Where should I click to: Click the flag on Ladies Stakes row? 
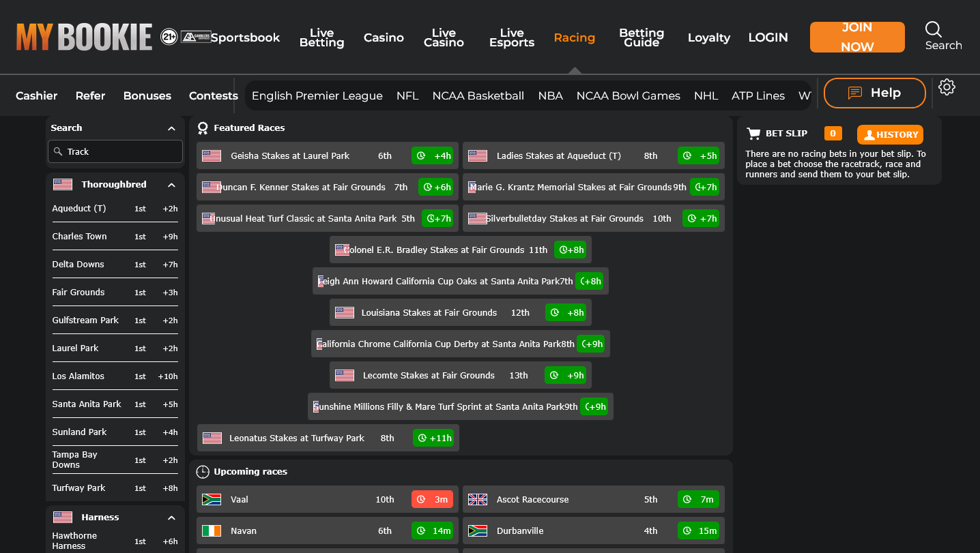pos(478,156)
